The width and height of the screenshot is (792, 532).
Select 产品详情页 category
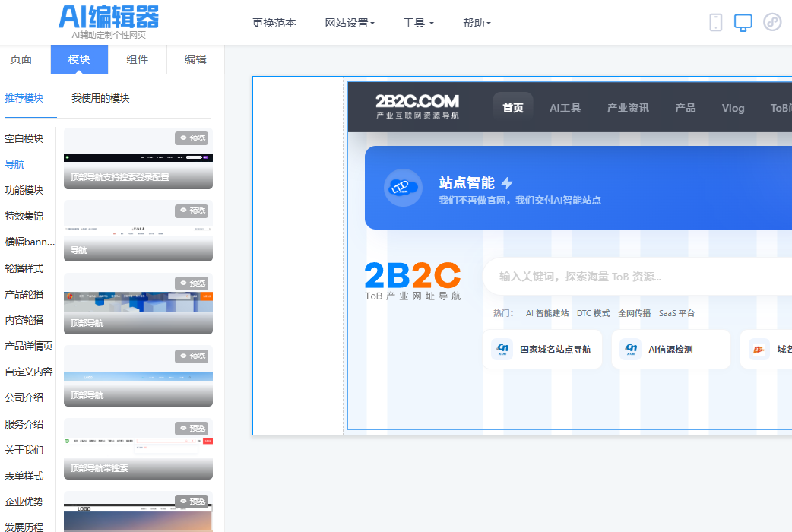click(29, 346)
